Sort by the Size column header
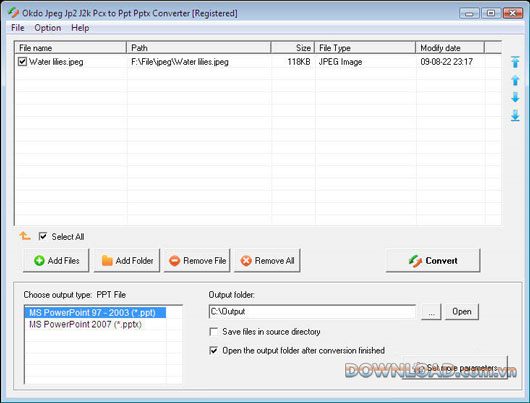The width and height of the screenshot is (530, 403). tap(293, 48)
